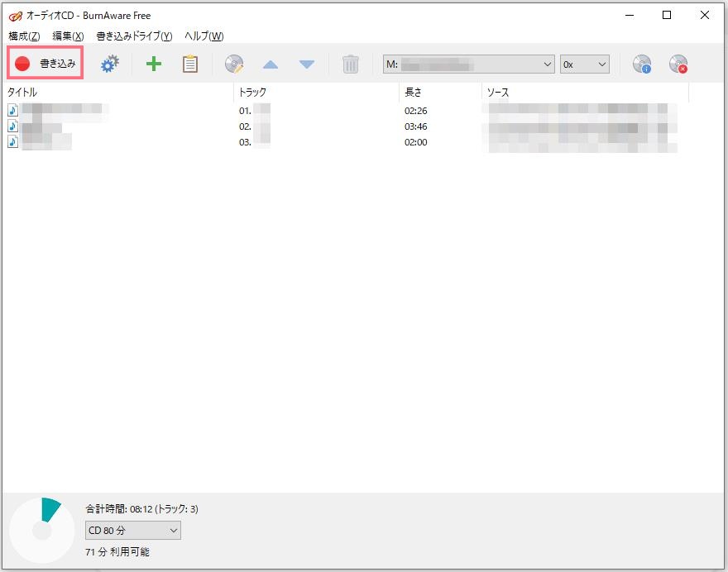
Task: Open the M: drive selection dropdown
Action: pyautogui.click(x=547, y=63)
